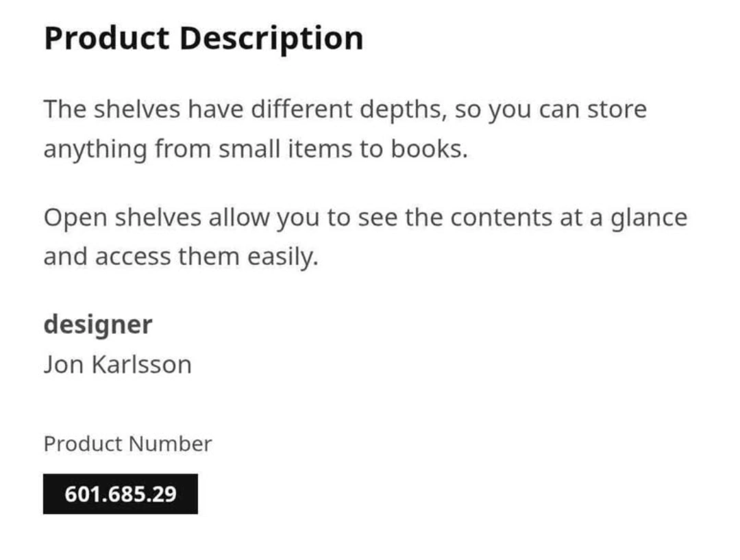740x560 pixels.
Task: Click the word 'store' ending the first line
Action: pos(617,110)
